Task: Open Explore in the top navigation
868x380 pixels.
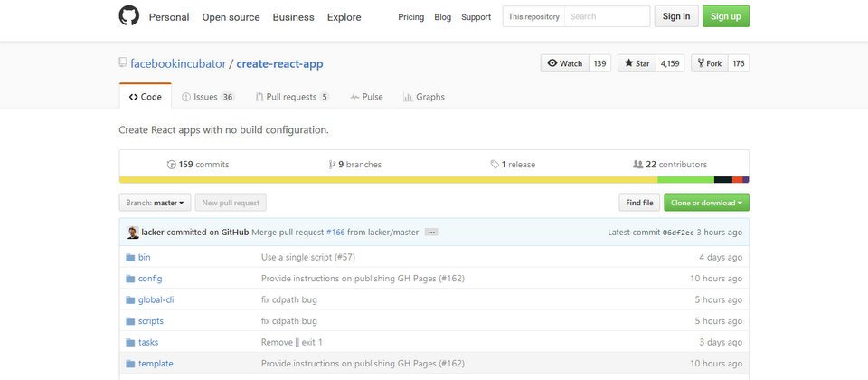Action: click(x=344, y=17)
